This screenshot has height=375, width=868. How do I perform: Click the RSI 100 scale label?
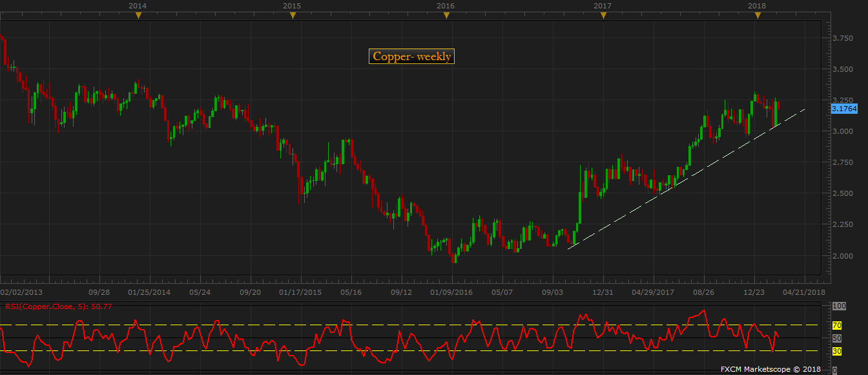838,306
